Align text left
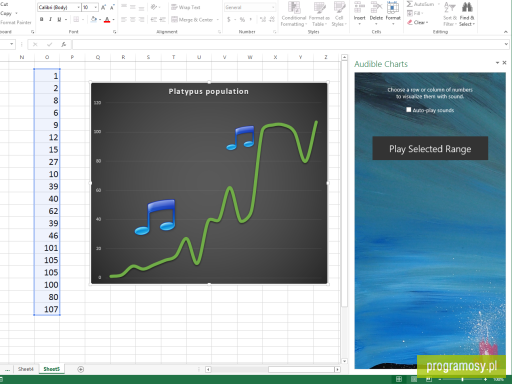 124,20
